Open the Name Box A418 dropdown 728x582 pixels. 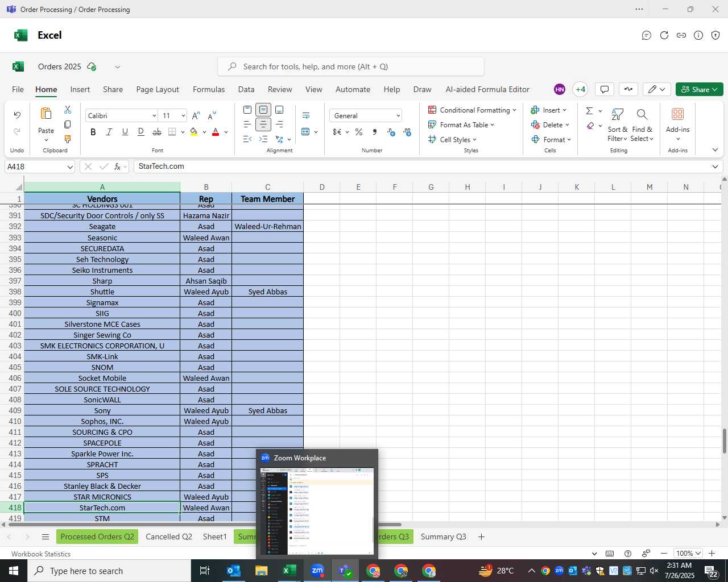(70, 167)
